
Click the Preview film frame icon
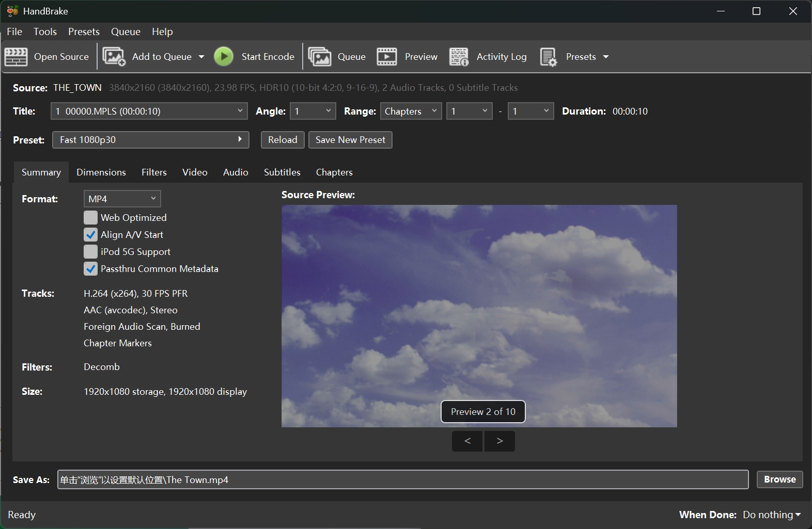click(387, 57)
